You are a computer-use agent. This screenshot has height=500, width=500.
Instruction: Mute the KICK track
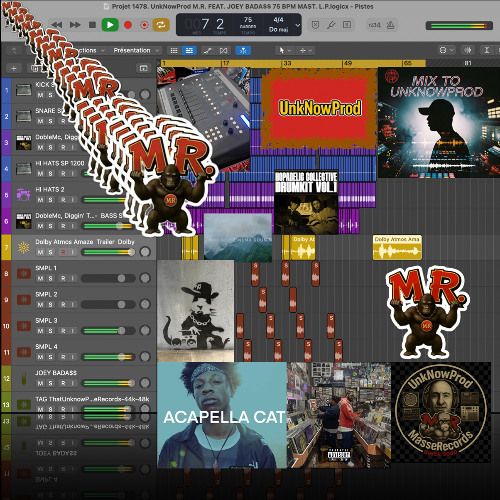pos(41,95)
